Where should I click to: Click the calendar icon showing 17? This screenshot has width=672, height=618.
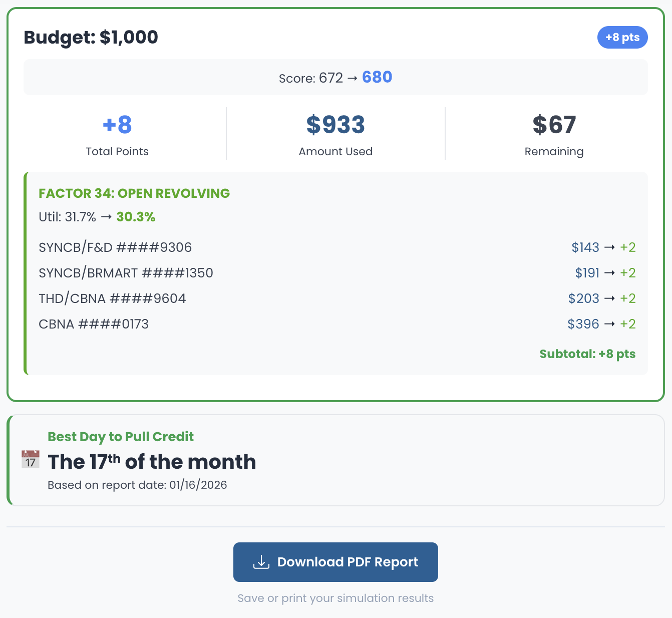click(31, 459)
